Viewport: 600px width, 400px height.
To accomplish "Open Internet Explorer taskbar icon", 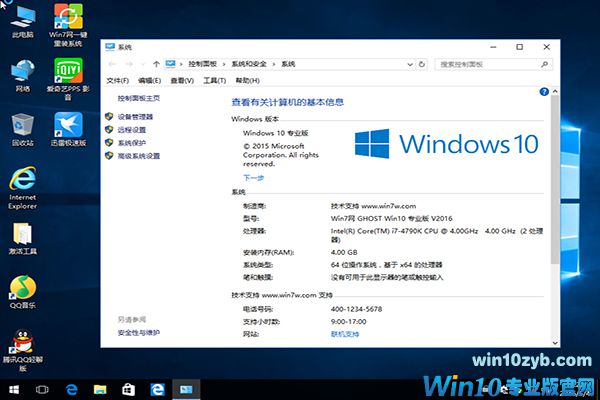I will [x=157, y=390].
